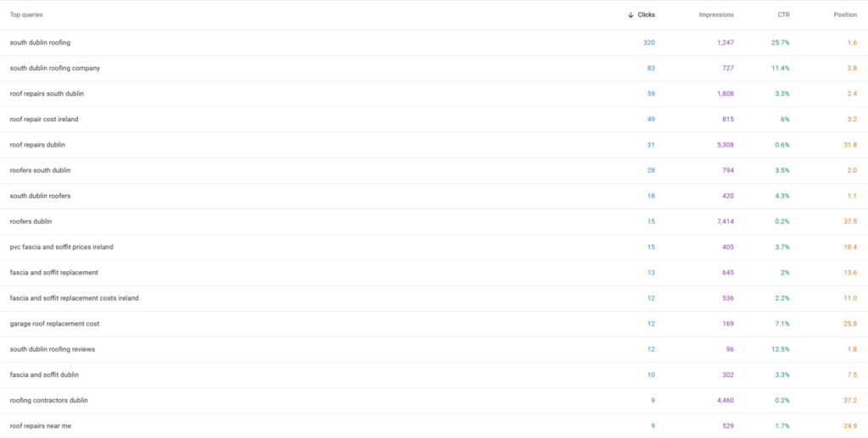Select the 'roof repairs near me' query

[x=41, y=426]
